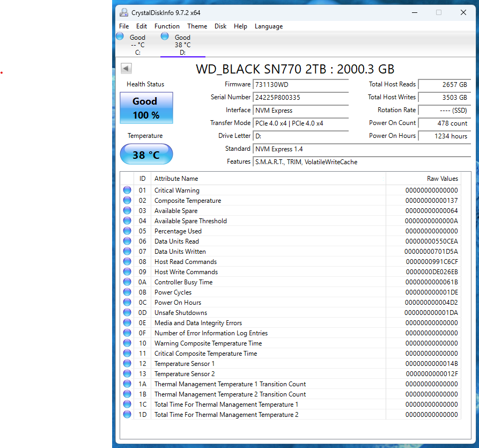Viewport: 479px width, 448px height.
Task: Click the previous disk arrow button
Action: (126, 68)
